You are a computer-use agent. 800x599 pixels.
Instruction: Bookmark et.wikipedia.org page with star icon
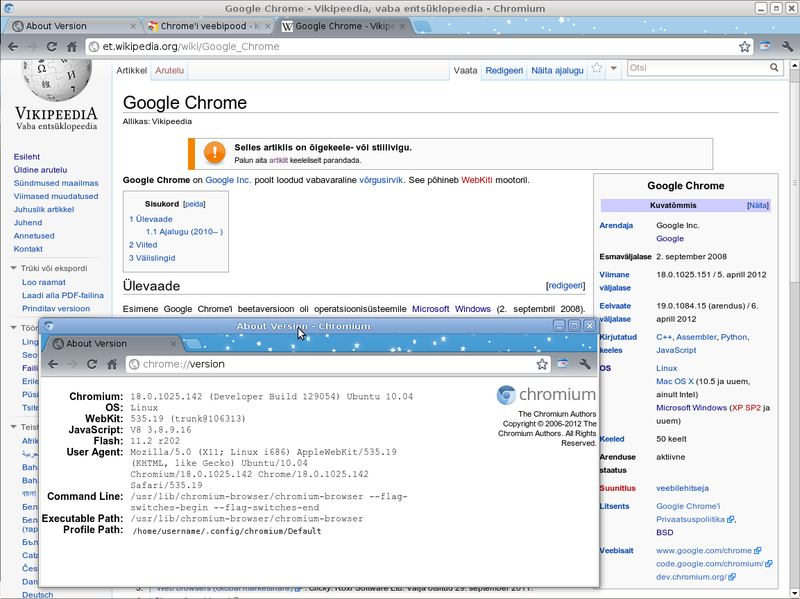[x=744, y=46]
